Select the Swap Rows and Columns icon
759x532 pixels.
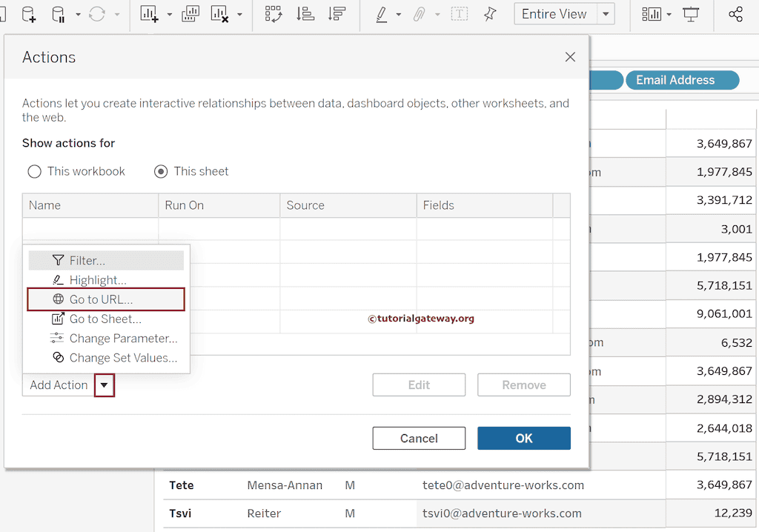point(274,14)
